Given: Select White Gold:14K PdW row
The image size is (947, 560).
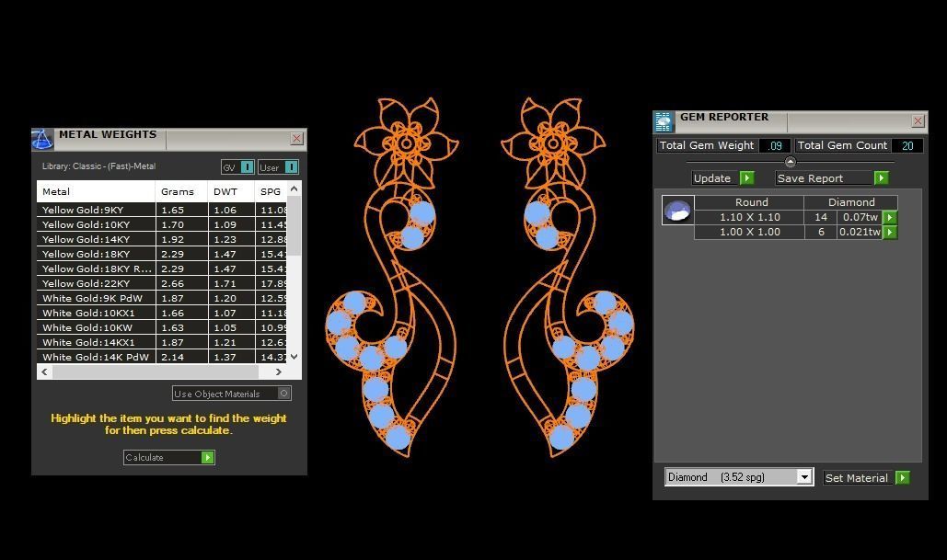Looking at the screenshot, I should [162, 357].
